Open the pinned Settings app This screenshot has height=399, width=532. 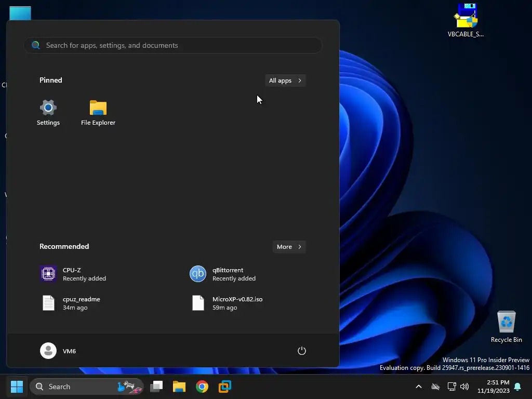(48, 113)
